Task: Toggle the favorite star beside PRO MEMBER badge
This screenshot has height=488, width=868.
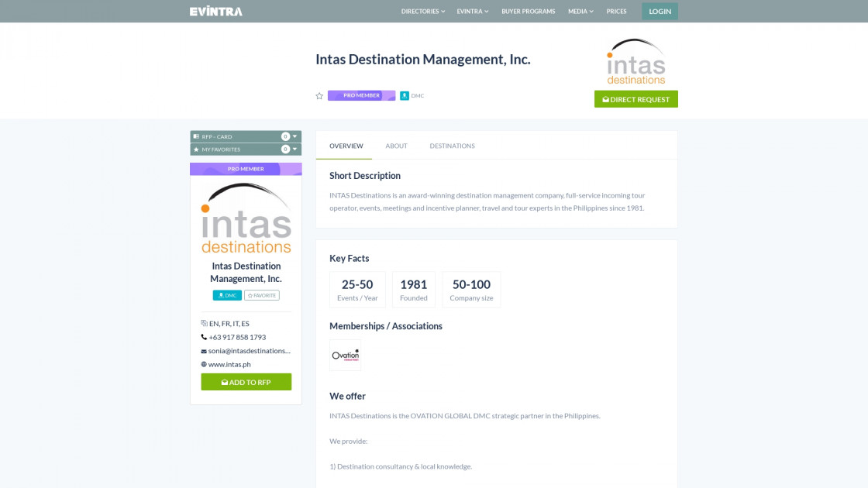Action: (x=319, y=96)
